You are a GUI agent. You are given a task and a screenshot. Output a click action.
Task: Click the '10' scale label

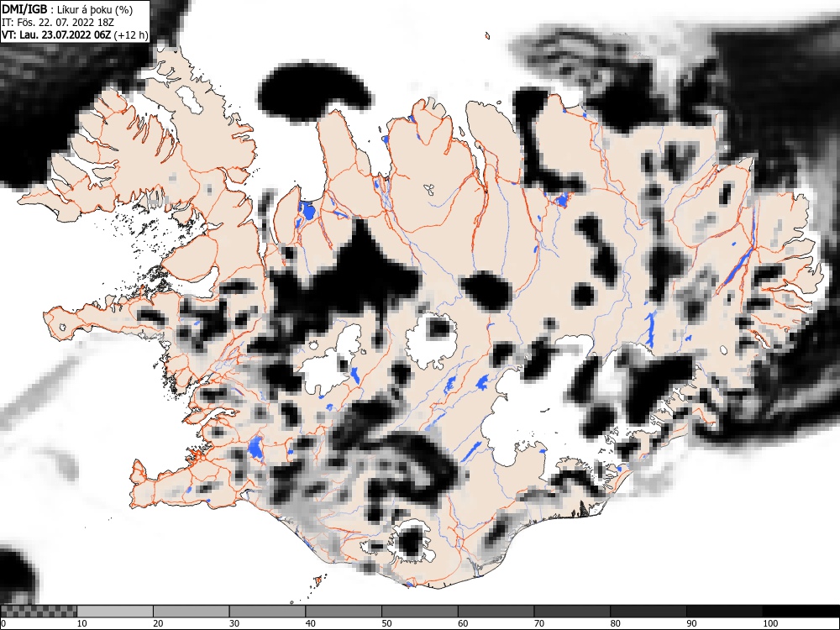pyautogui.click(x=82, y=623)
